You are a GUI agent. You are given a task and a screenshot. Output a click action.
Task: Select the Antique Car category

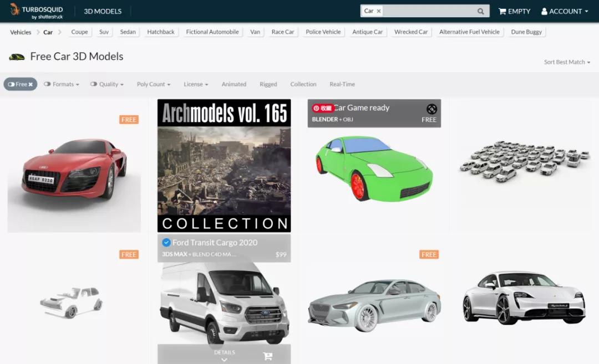368,32
